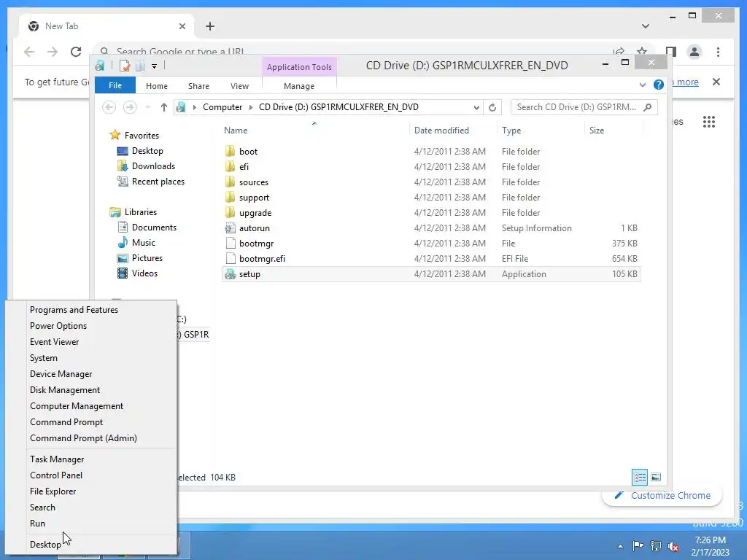Image resolution: width=747 pixels, height=560 pixels.
Task: Select the upgrade folder icon
Action: [230, 212]
